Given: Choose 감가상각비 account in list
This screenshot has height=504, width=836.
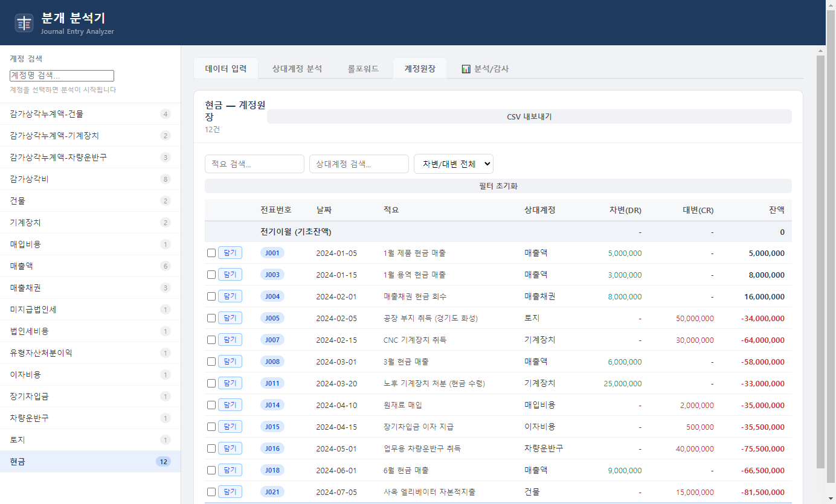Looking at the screenshot, I should click(x=90, y=179).
